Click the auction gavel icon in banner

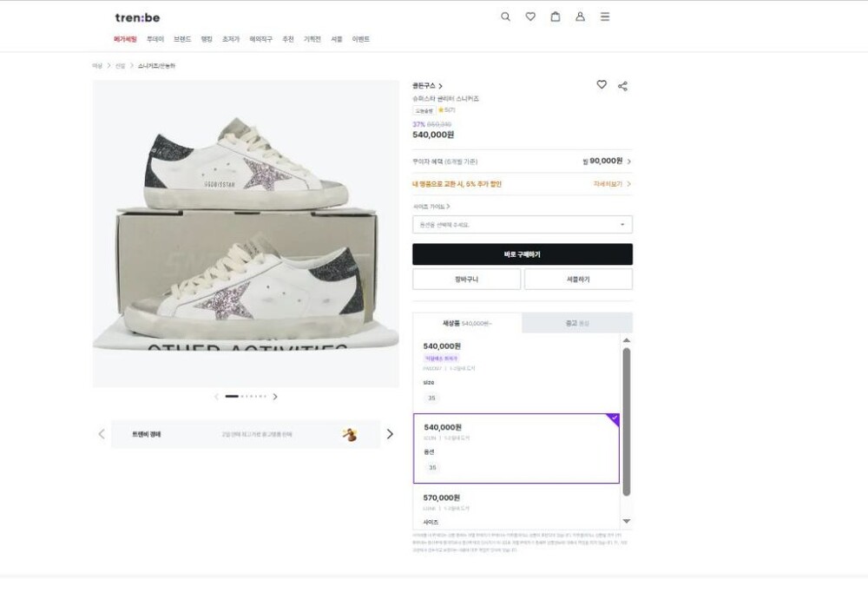[350, 434]
